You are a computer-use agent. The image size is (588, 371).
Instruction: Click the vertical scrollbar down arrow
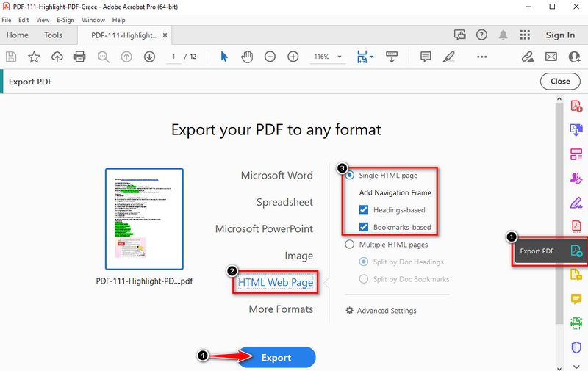(x=559, y=367)
